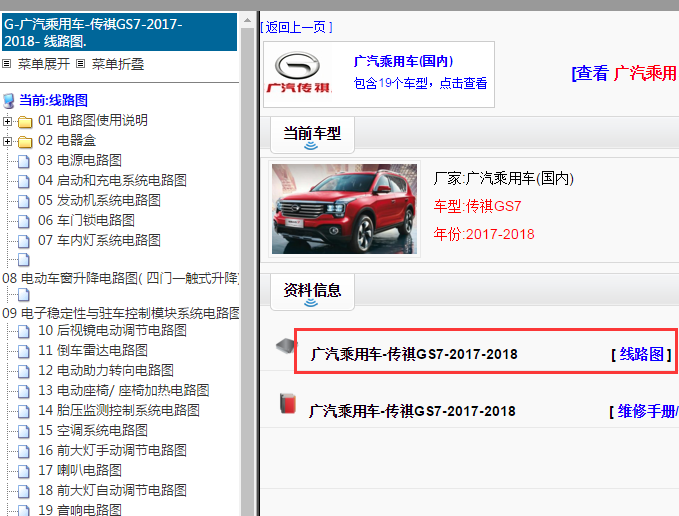The image size is (679, 516).
Task: Expand the 01 电路图使用说明 folder
Action: [7, 121]
